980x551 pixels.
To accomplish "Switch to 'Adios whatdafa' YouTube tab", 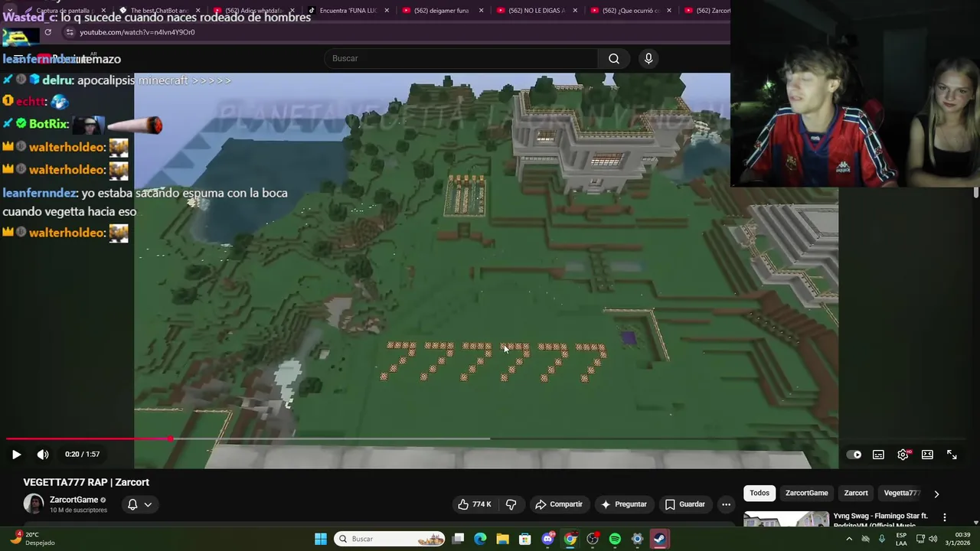I will (x=253, y=11).
